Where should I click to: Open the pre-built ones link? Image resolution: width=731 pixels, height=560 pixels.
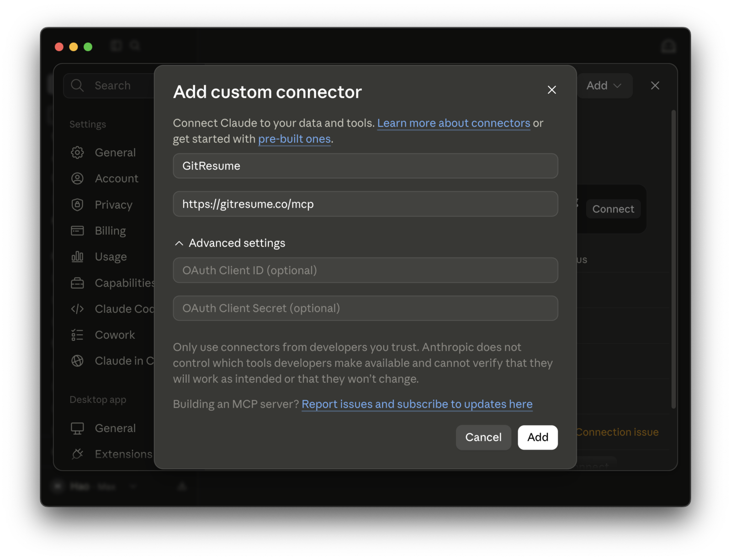coord(294,139)
